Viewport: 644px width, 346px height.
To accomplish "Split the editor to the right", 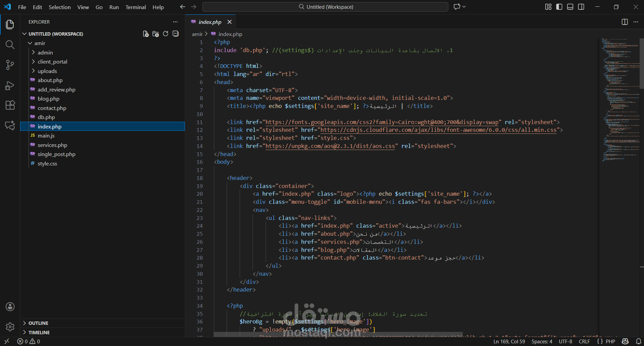I will pyautogui.click(x=625, y=22).
